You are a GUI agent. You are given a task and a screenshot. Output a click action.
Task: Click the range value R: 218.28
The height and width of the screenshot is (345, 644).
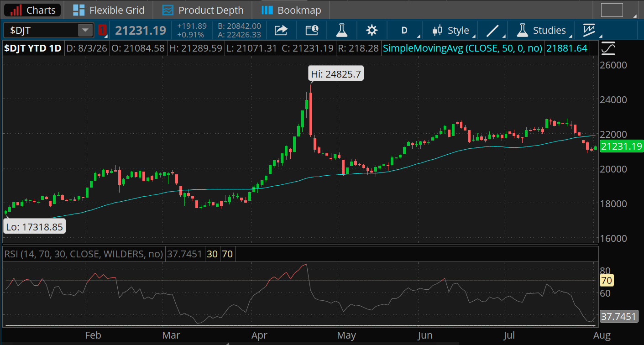pos(358,48)
